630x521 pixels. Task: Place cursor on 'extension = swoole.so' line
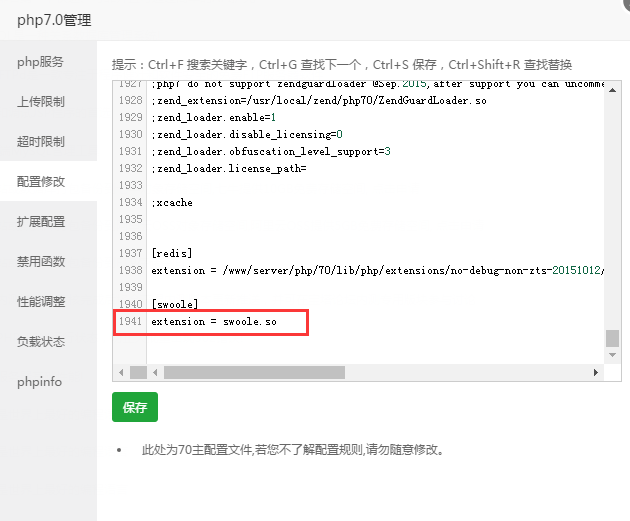click(x=213, y=322)
